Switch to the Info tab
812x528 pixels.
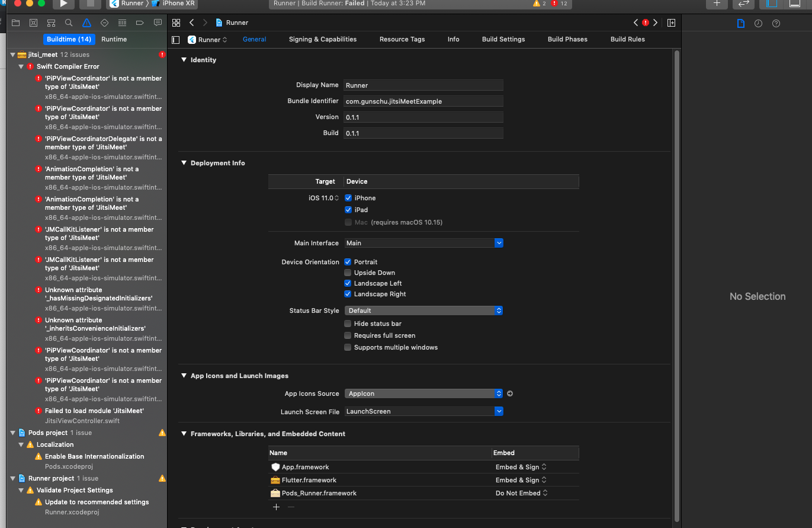click(x=454, y=39)
